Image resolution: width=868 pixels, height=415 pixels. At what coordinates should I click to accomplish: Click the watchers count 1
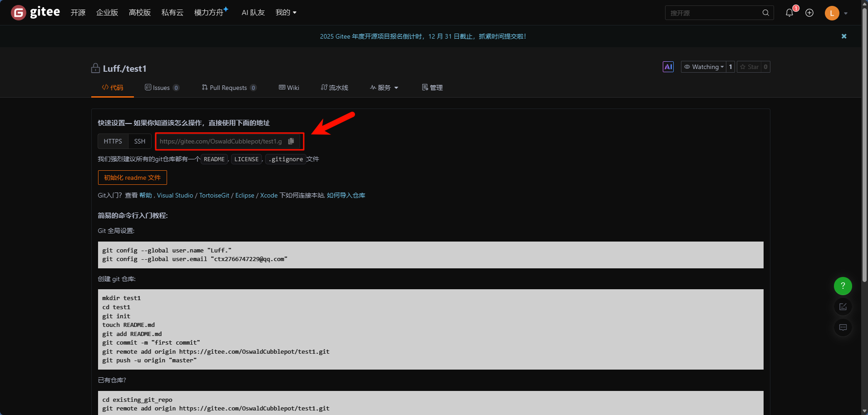pos(730,67)
